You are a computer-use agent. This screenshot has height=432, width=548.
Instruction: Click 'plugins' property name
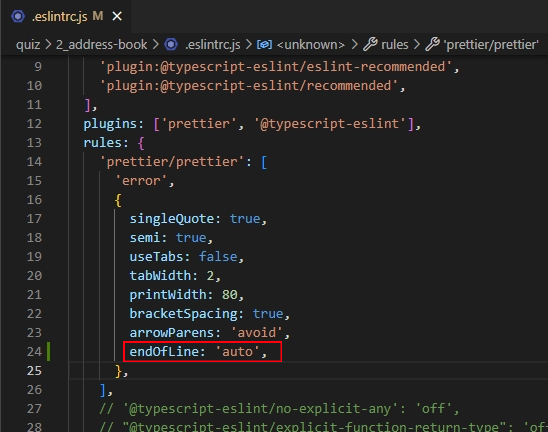pos(110,124)
